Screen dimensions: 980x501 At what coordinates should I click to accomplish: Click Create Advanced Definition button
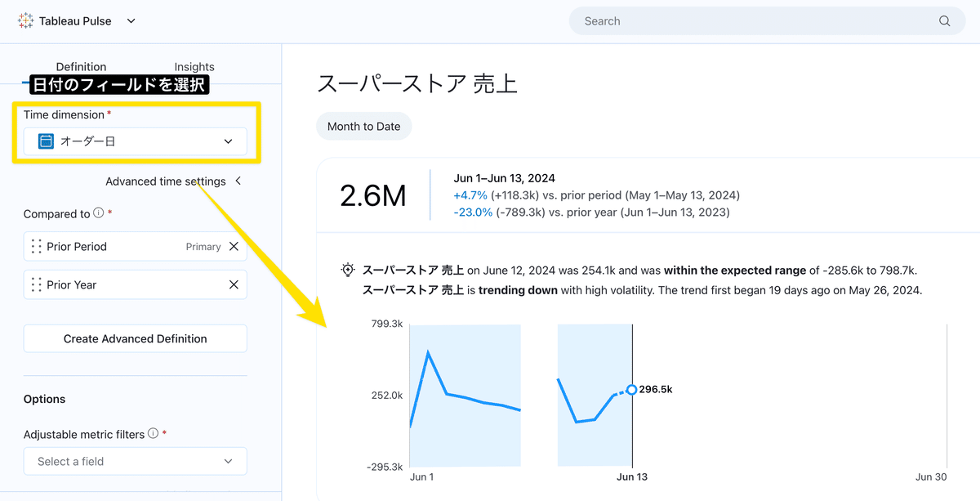(135, 338)
